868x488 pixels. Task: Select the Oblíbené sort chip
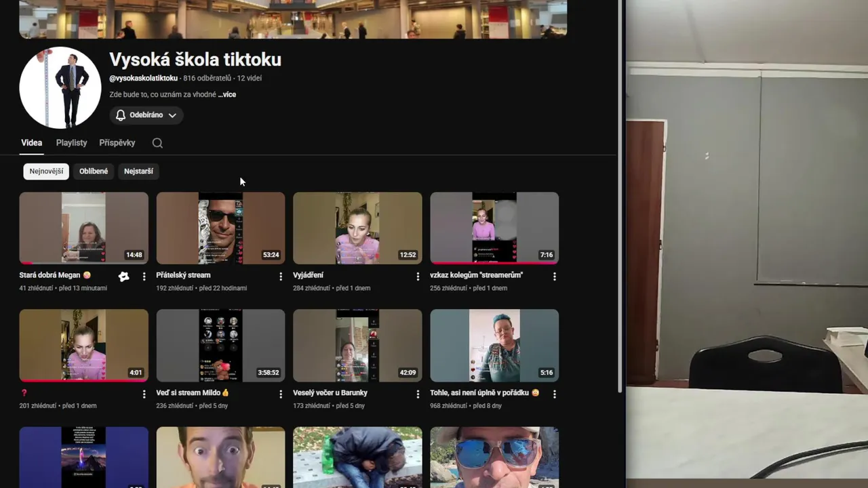(x=94, y=171)
